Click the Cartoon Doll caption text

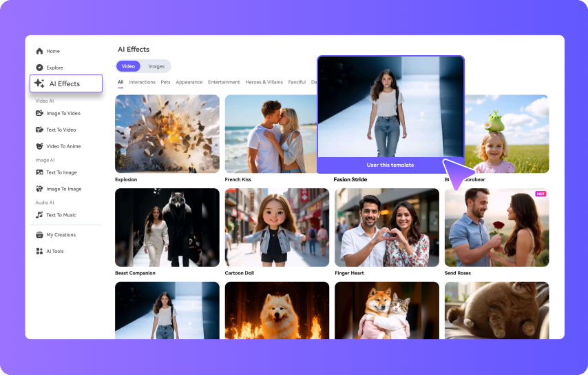click(x=239, y=273)
